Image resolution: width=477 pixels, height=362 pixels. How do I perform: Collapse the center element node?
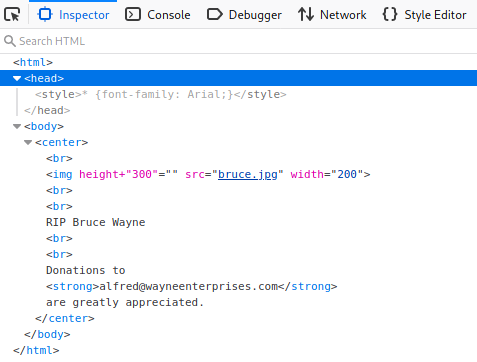(28, 142)
